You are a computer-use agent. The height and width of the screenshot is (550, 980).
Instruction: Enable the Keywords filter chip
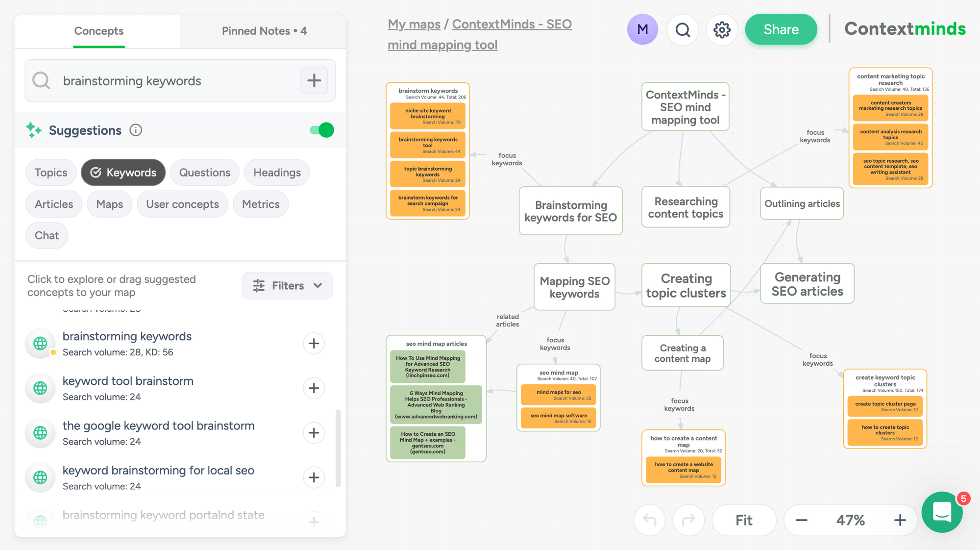click(123, 173)
